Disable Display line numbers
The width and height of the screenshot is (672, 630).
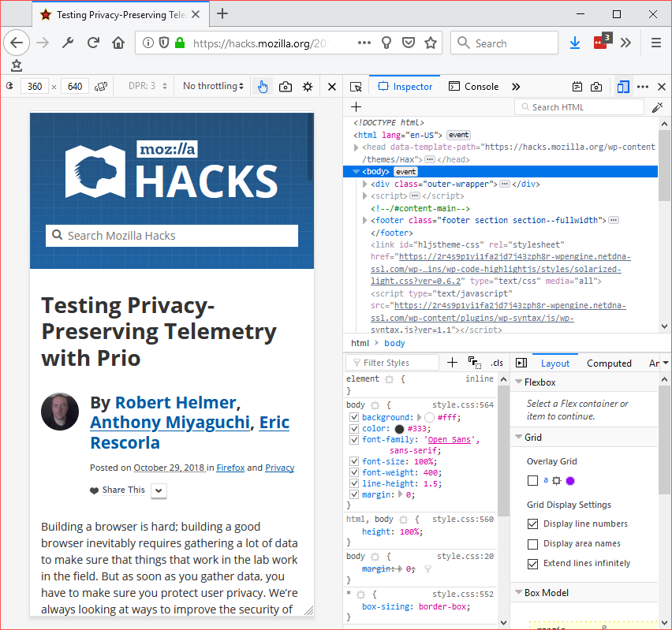(x=532, y=524)
